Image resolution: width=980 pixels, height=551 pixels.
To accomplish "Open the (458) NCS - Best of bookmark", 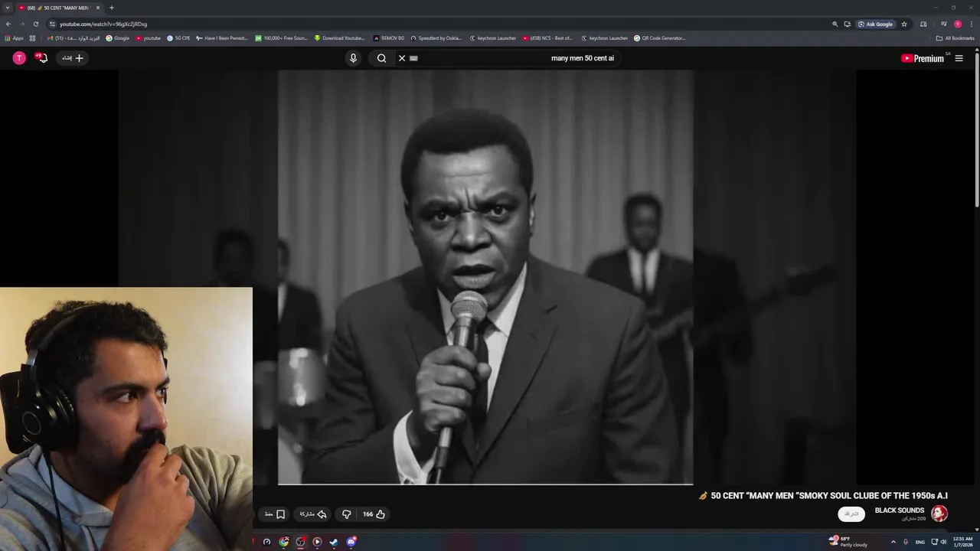I will (547, 37).
